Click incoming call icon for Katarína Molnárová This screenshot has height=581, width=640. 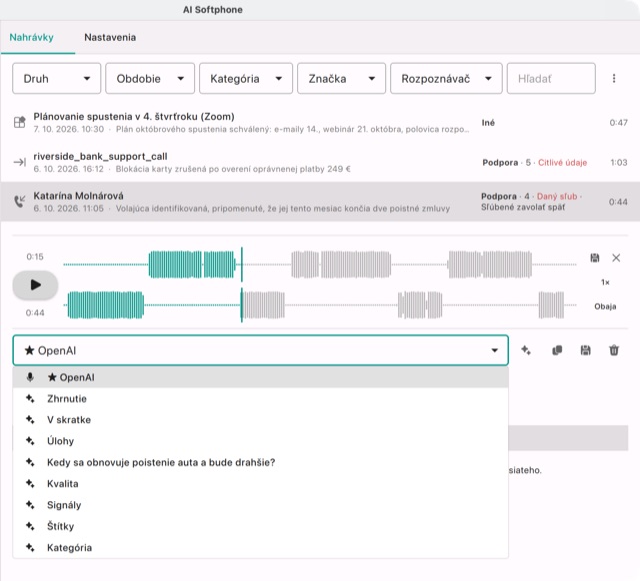pos(19,201)
